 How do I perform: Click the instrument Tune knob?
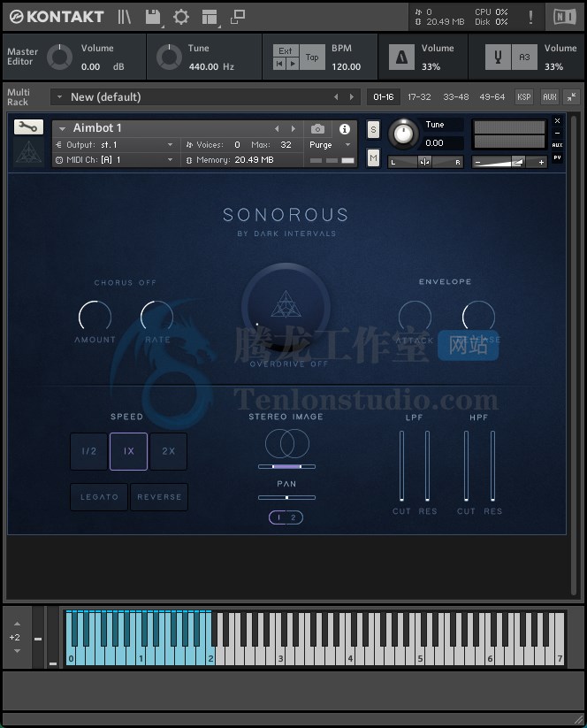pos(403,134)
